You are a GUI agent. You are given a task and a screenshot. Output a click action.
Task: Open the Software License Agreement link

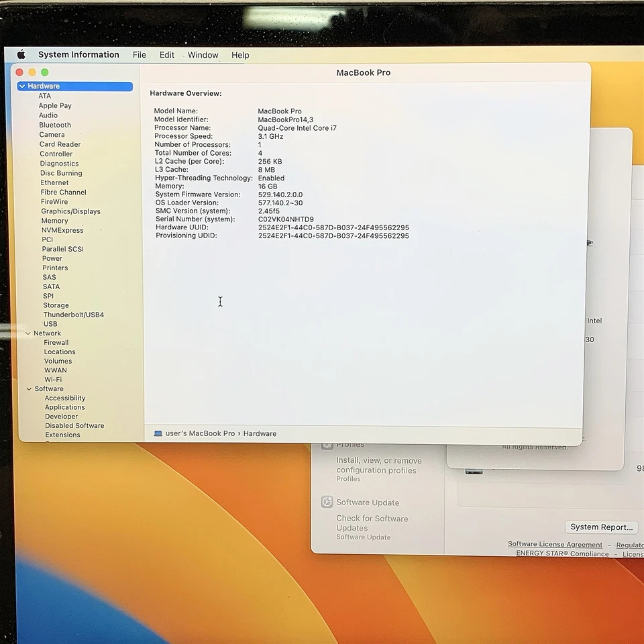(x=554, y=544)
